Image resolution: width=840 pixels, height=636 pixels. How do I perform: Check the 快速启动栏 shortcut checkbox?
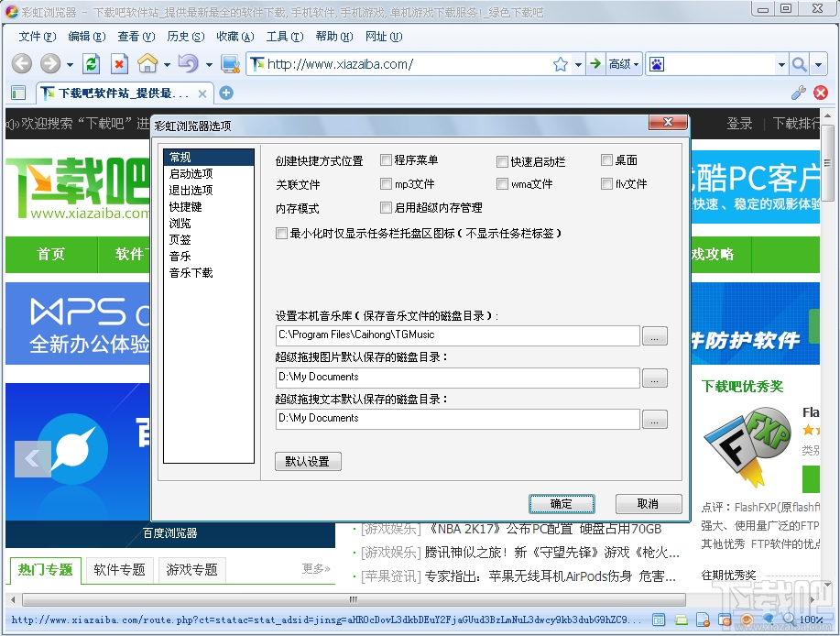tap(502, 161)
